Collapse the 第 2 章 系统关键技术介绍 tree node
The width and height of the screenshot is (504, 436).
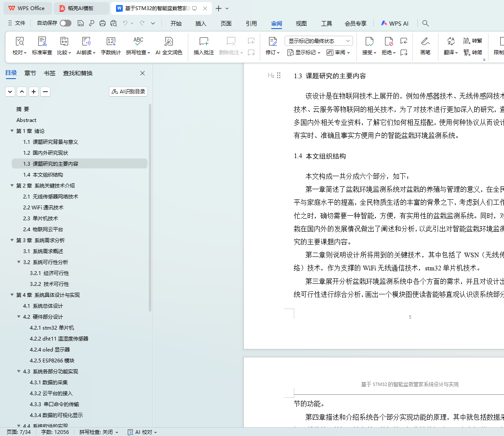coord(12,185)
